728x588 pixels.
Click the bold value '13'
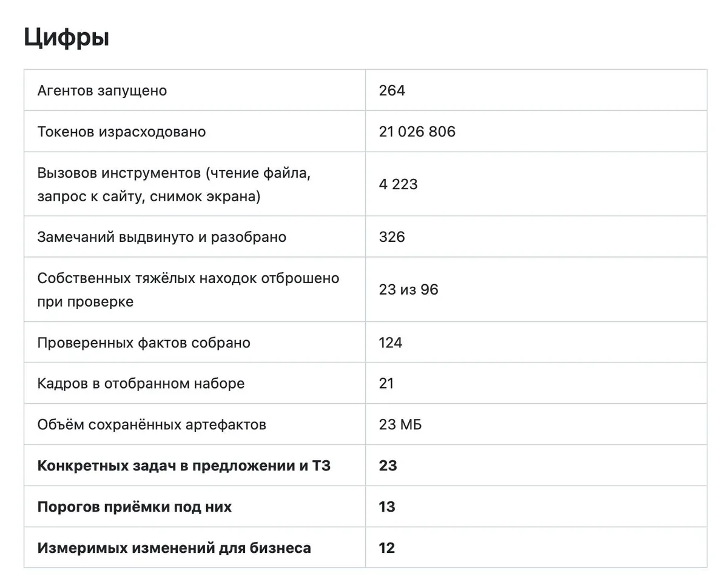tap(387, 507)
